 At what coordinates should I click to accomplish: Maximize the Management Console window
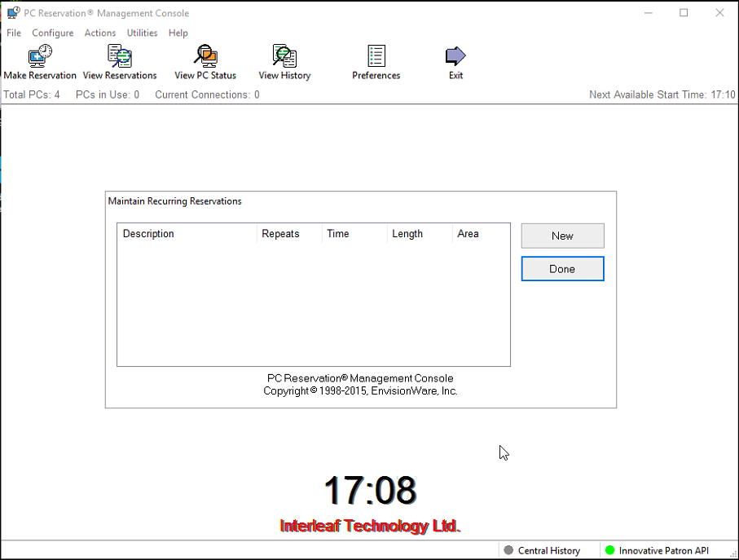tap(684, 13)
